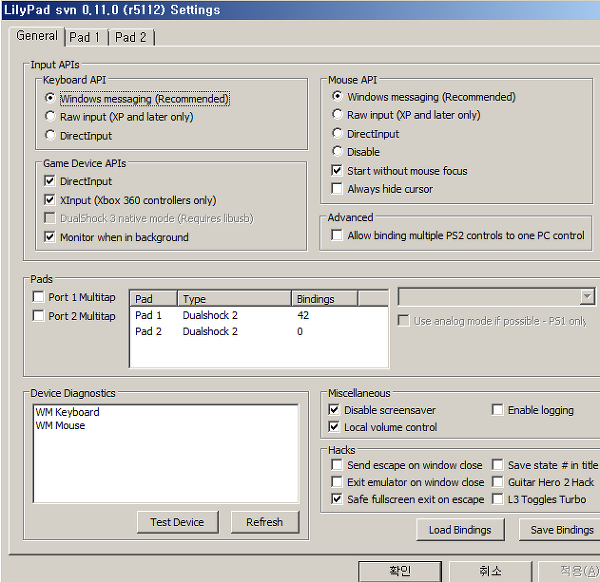Click the Refresh button
The image size is (600, 582).
point(264,522)
